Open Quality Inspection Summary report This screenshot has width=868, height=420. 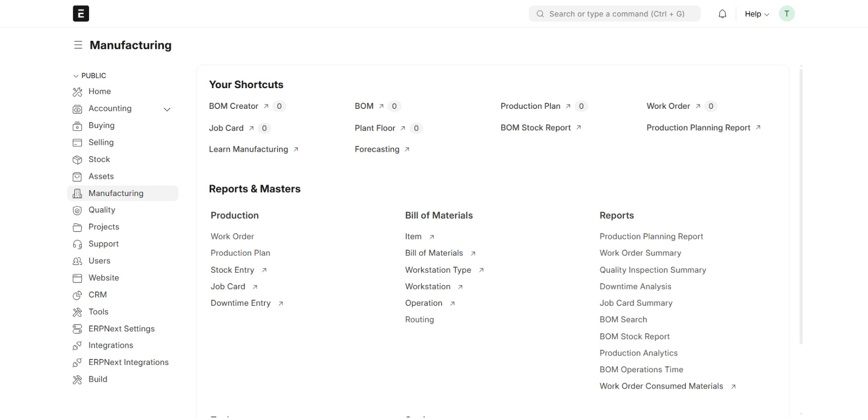coord(653,270)
